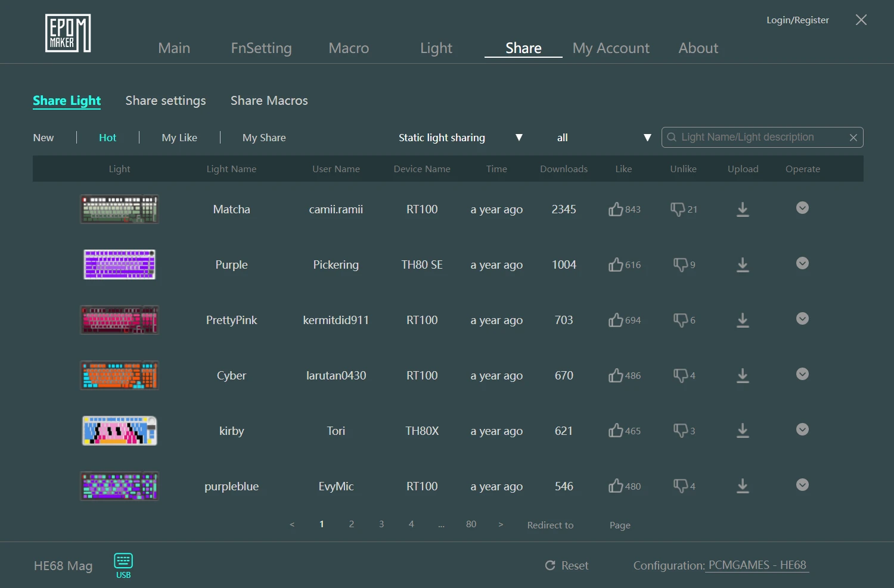Open the 'all' device filter dropdown

tap(603, 138)
